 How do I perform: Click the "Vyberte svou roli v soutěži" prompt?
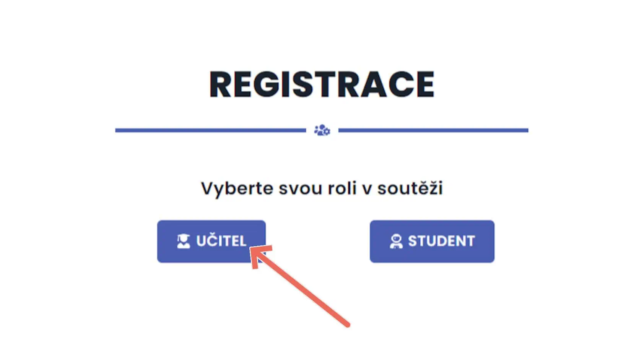322,188
